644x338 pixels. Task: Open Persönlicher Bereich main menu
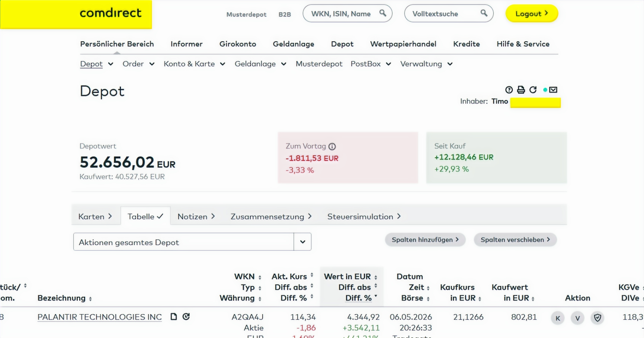tap(117, 44)
